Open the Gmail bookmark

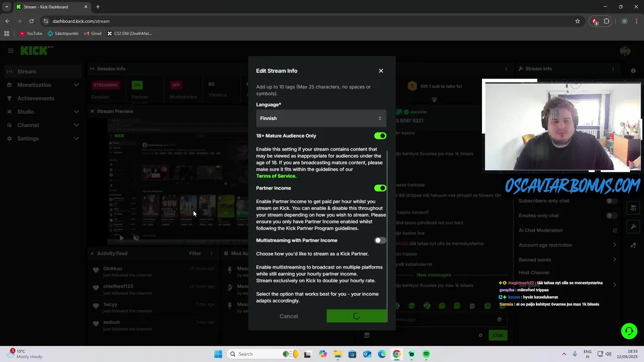click(93, 34)
